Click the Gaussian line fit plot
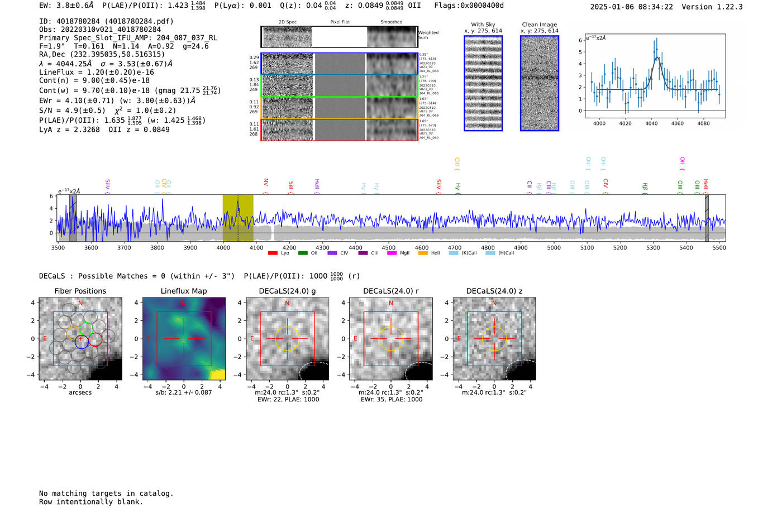 click(655, 76)
